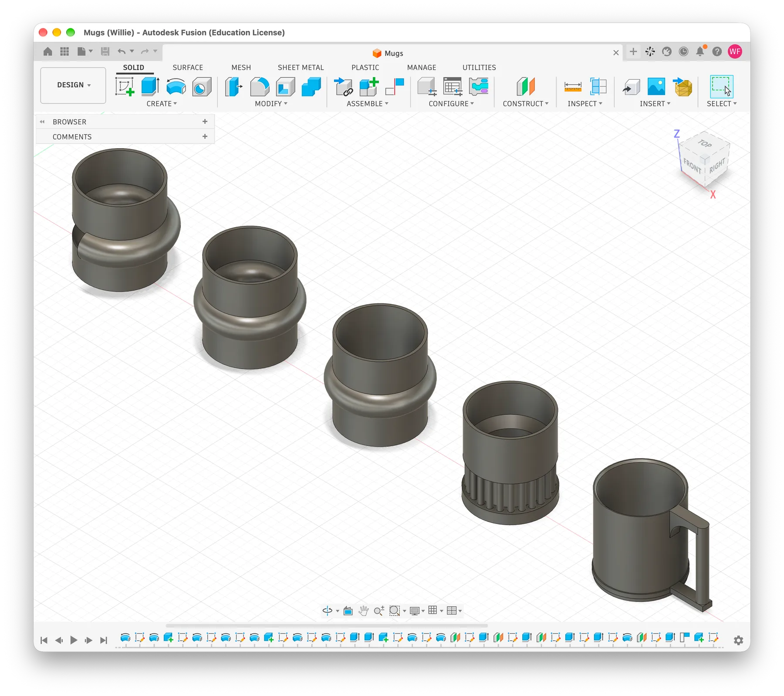Viewport: 784px width, 696px height.
Task: Switch to the SURFACE tab
Action: coord(188,68)
